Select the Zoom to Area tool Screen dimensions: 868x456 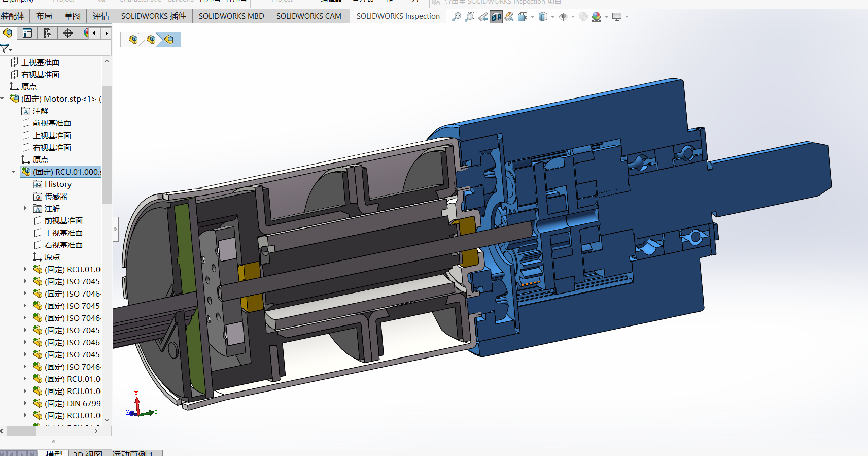coord(470,17)
